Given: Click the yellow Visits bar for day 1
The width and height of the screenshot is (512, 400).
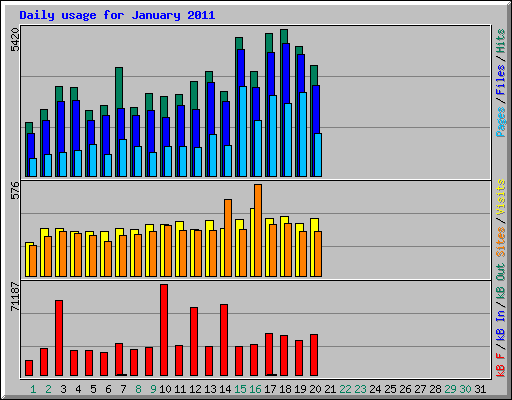Looking at the screenshot, I should coord(28,260).
